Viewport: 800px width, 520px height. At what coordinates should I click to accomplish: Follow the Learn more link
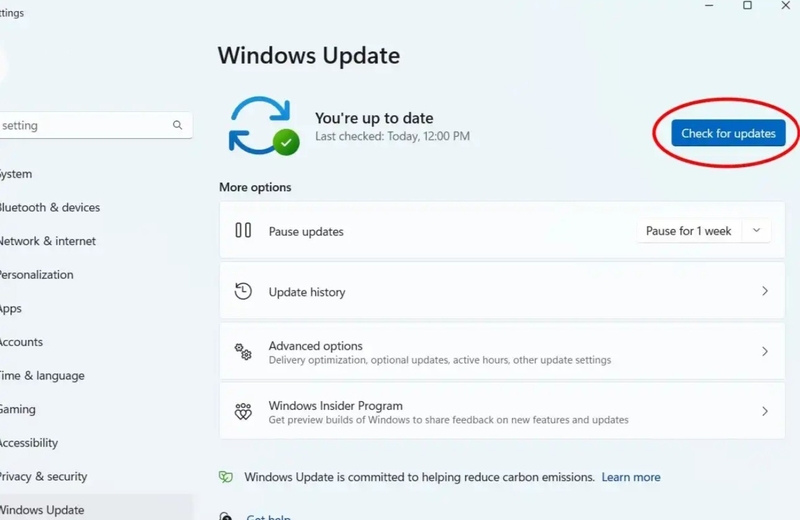[x=631, y=477]
